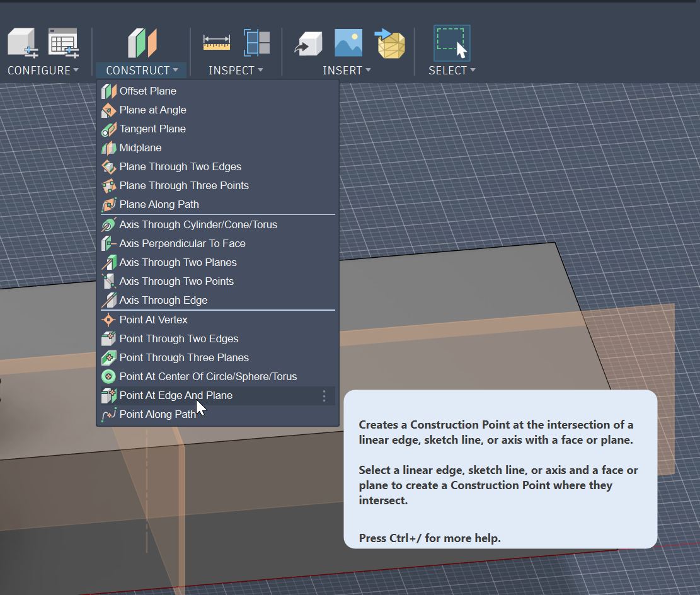Click the Axis Through Cylinder/Cone/Torus icon

tap(108, 224)
